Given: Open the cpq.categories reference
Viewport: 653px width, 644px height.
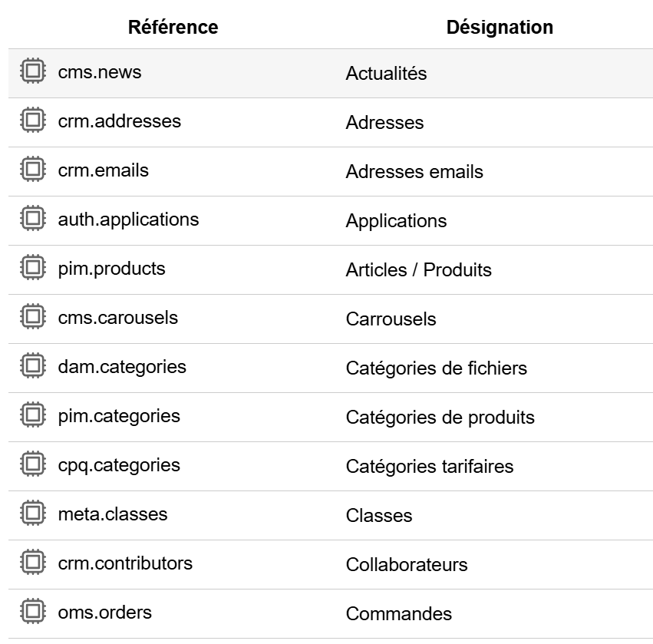Looking at the screenshot, I should pos(119,465).
